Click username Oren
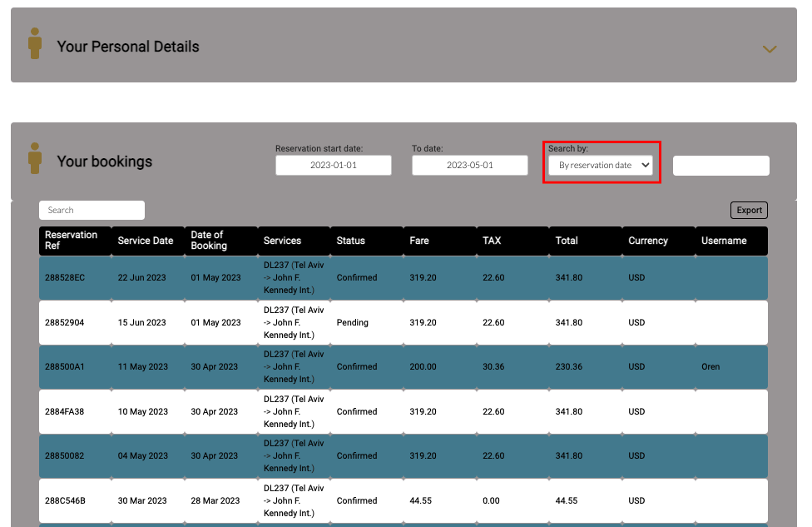812x527 pixels. [x=710, y=367]
